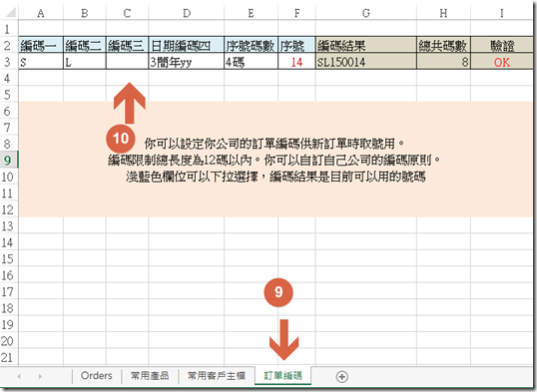Click instruction text starting 你可以設定你公司
The image size is (537, 392).
tap(274, 144)
